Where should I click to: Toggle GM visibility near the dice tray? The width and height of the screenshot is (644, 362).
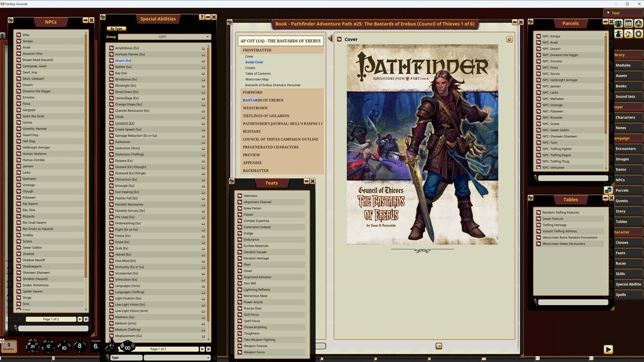click(x=2, y=341)
